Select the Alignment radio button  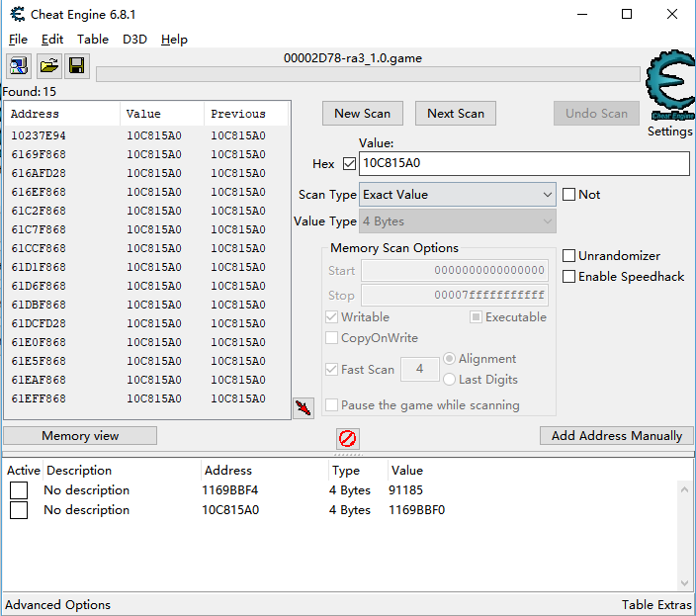coord(449,359)
